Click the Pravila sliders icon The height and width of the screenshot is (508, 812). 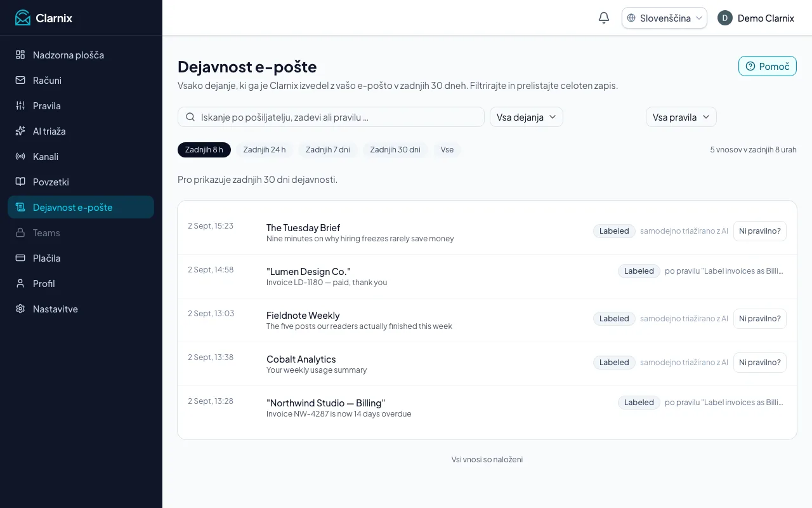point(20,105)
